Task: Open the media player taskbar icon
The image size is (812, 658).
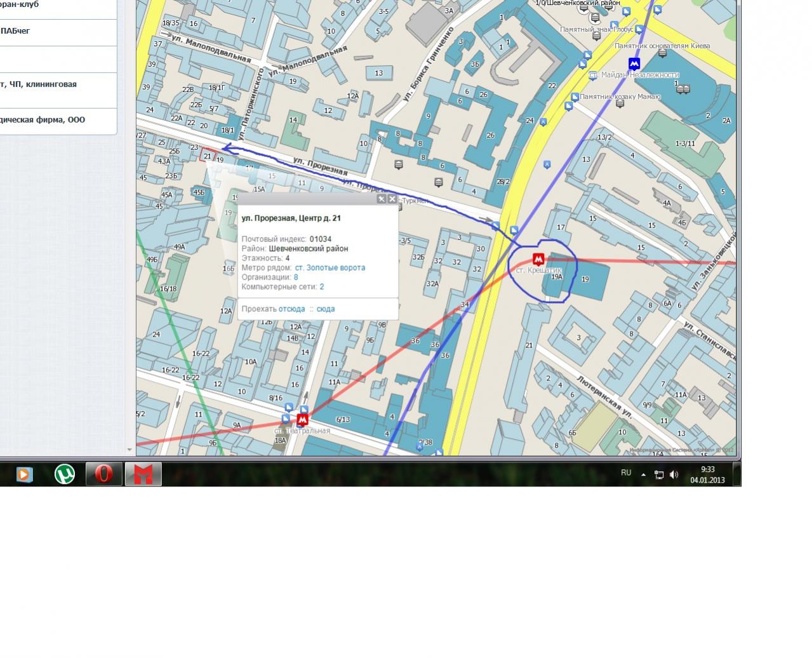Action: 24,474
